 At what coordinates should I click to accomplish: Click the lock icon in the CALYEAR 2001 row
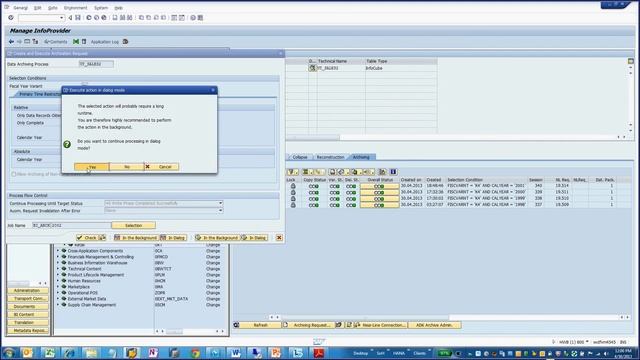pyautogui.click(x=293, y=186)
